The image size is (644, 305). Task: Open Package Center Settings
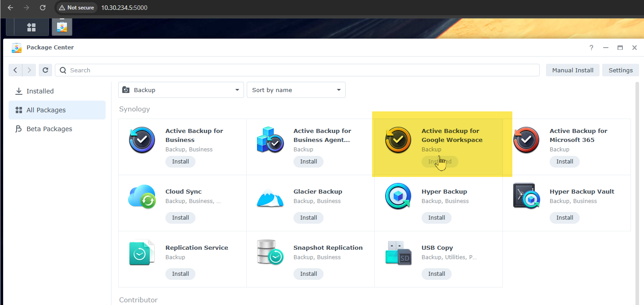pyautogui.click(x=621, y=70)
